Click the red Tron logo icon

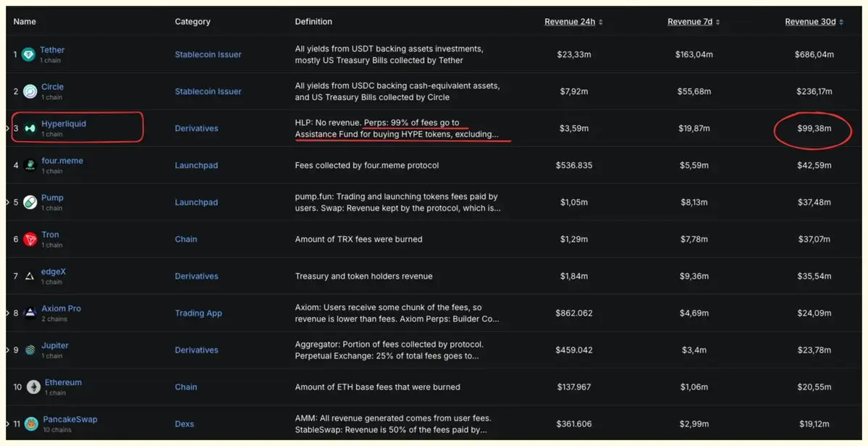(x=30, y=239)
